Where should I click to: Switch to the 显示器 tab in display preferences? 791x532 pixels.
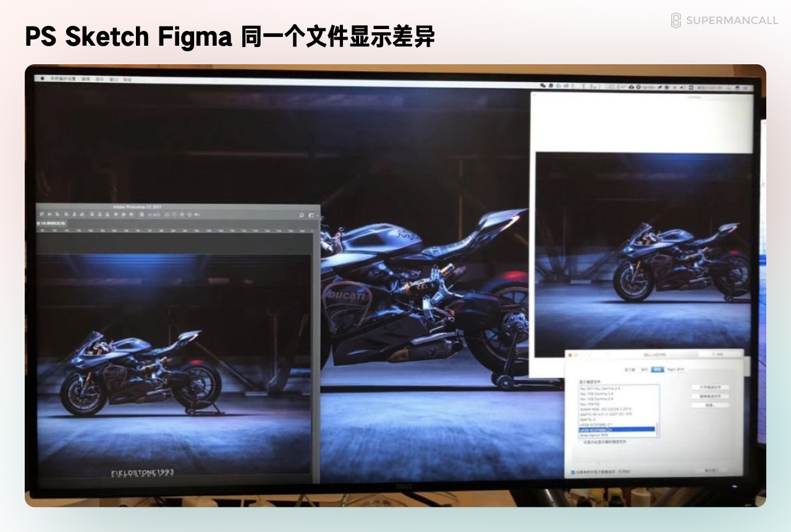630,369
